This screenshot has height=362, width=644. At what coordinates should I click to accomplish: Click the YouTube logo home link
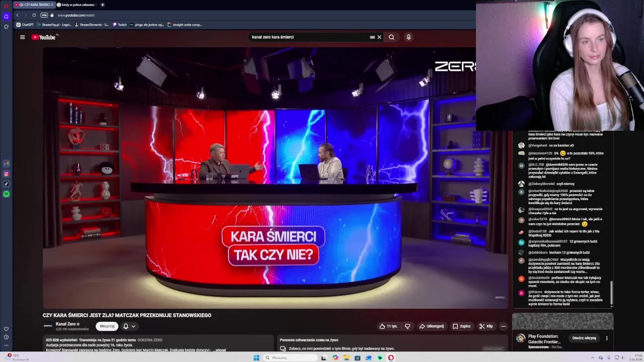(45, 37)
